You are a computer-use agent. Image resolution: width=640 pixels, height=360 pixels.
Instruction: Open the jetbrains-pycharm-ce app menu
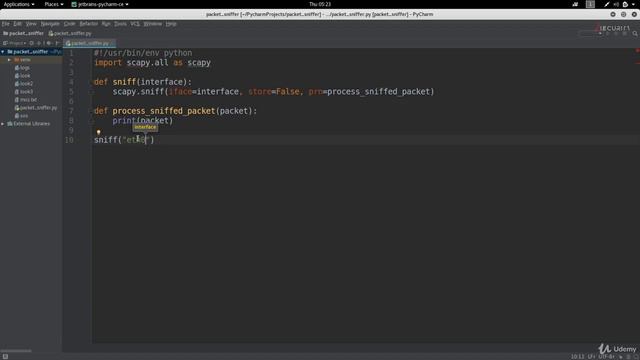point(100,4)
